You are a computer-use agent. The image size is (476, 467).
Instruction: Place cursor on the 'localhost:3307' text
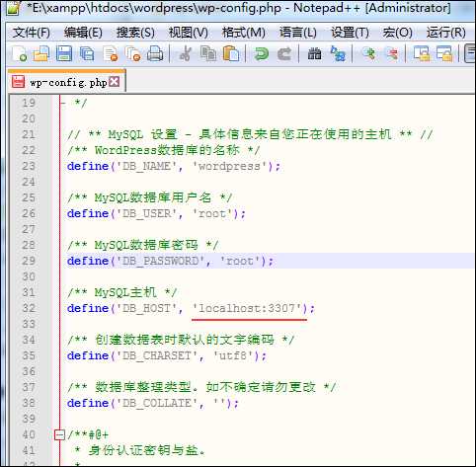coord(247,308)
